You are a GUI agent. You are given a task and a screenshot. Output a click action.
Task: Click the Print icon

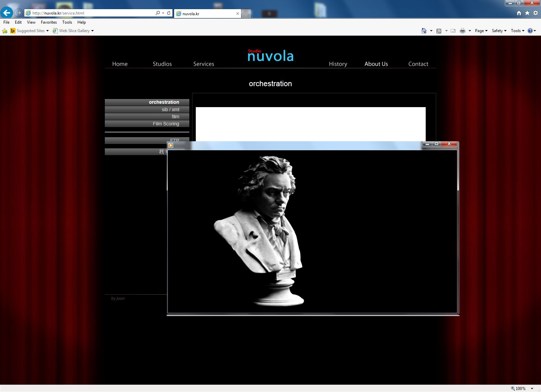[463, 31]
